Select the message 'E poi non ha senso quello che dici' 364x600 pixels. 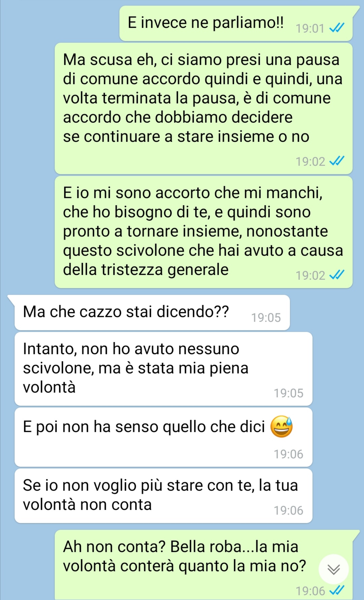point(163,437)
